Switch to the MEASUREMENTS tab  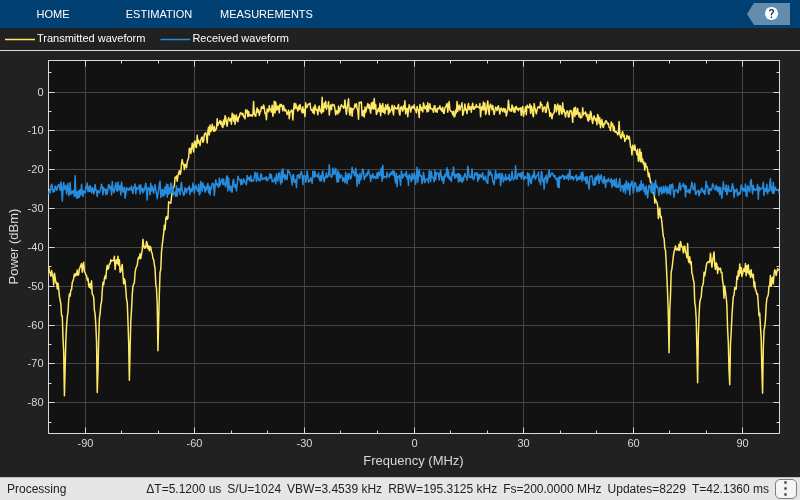(266, 14)
